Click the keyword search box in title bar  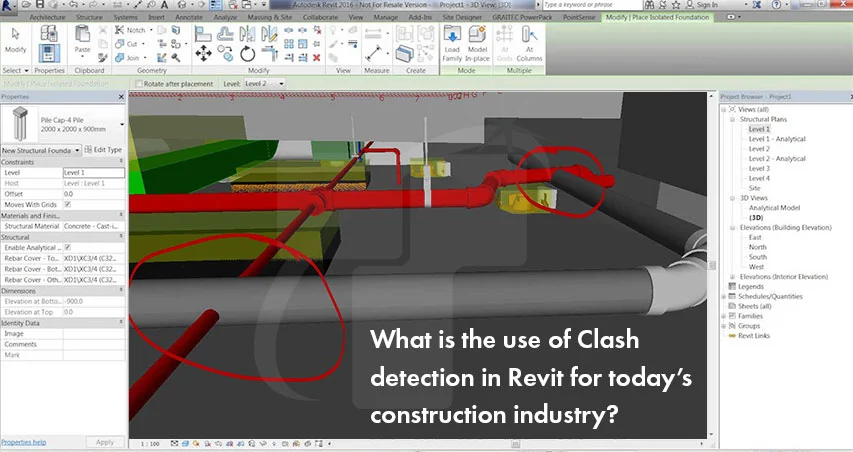pos(592,5)
